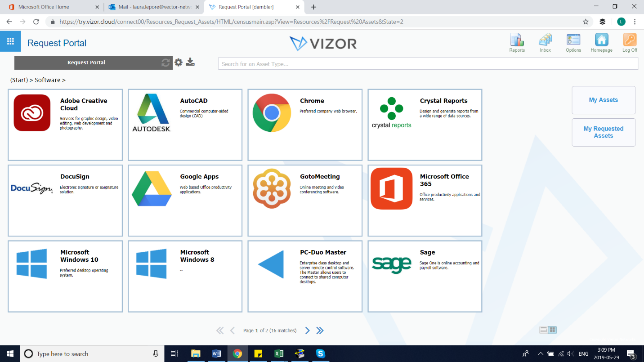Open the Options settings
The image size is (644, 362).
573,43
